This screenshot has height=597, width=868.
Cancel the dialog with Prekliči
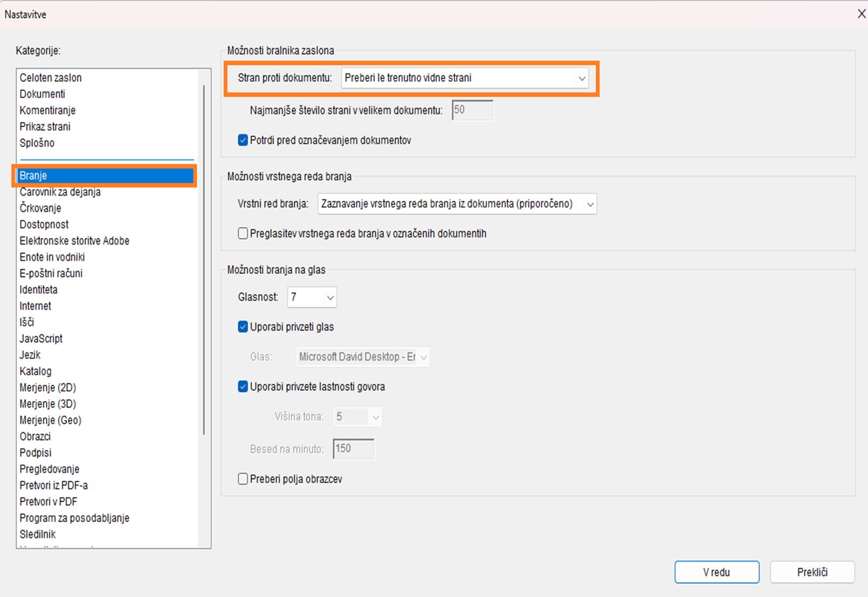(812, 572)
